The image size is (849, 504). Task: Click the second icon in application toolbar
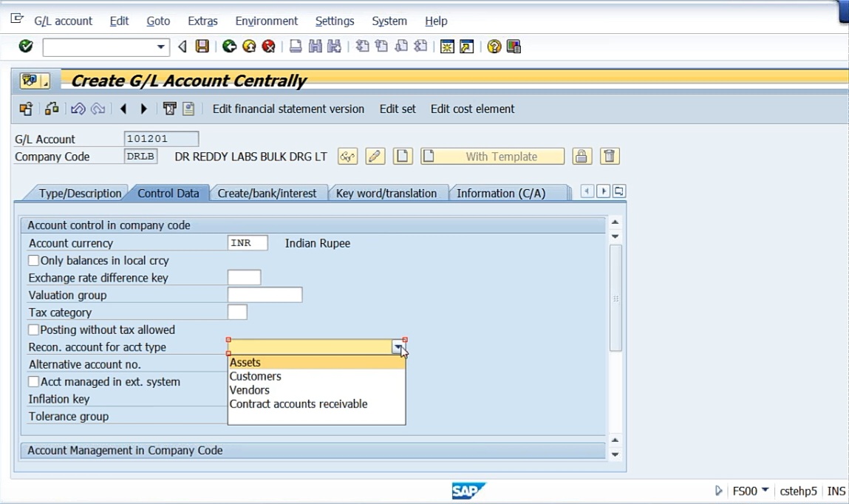click(x=52, y=109)
